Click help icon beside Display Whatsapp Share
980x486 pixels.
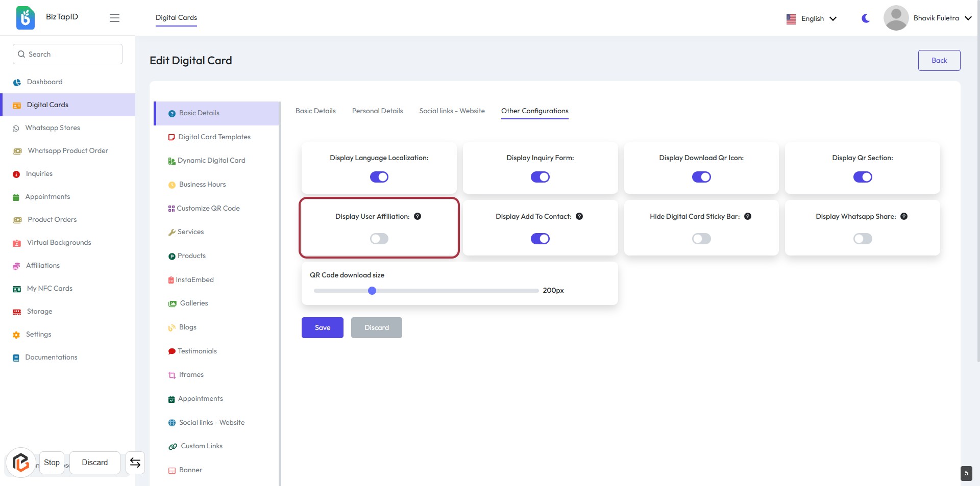(904, 216)
